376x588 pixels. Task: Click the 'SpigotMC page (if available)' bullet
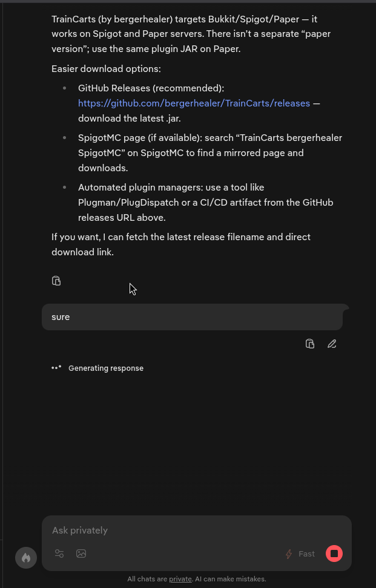click(209, 153)
